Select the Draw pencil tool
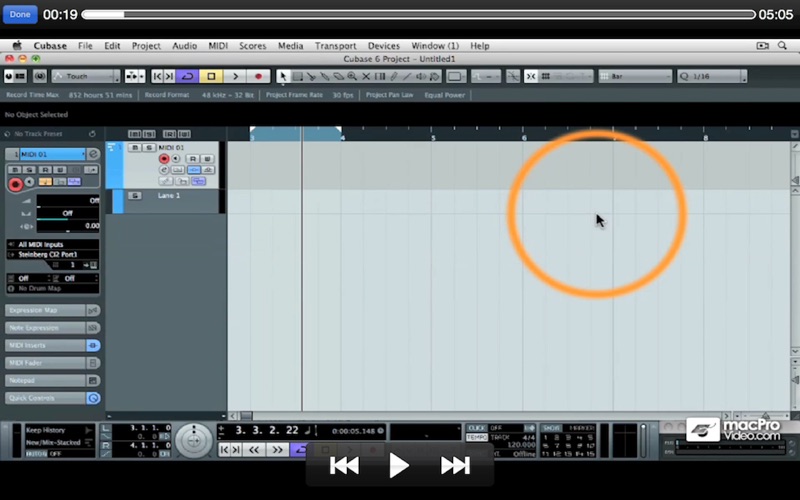The width and height of the screenshot is (800, 500). pyautogui.click(x=394, y=77)
